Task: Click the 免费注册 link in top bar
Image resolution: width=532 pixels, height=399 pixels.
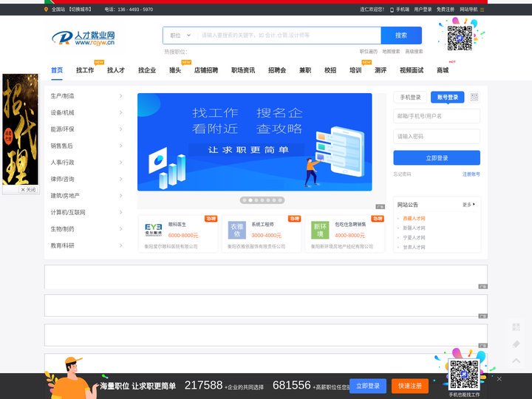Action: coord(445,10)
